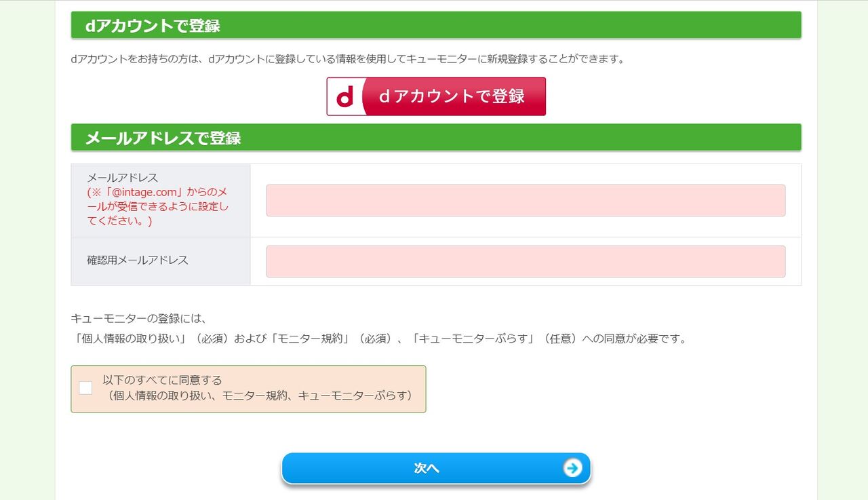868x500 pixels.
Task: Click the green メールアドレスで登録 section header
Action: pyautogui.click(x=436, y=138)
